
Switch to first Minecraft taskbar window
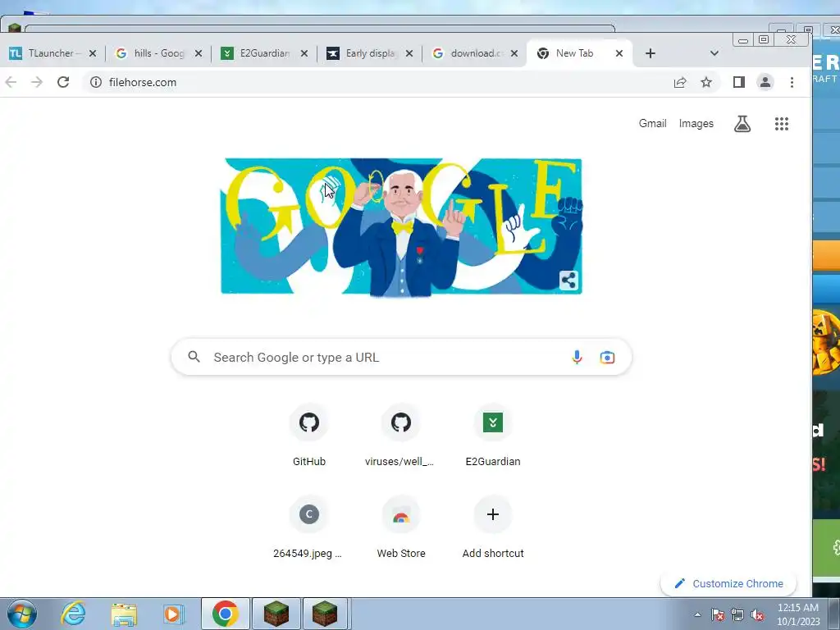(x=276, y=614)
